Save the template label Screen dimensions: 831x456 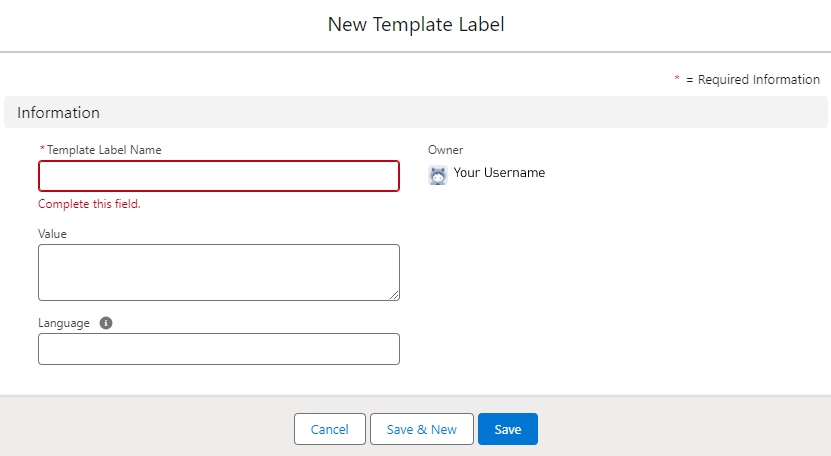coord(508,429)
